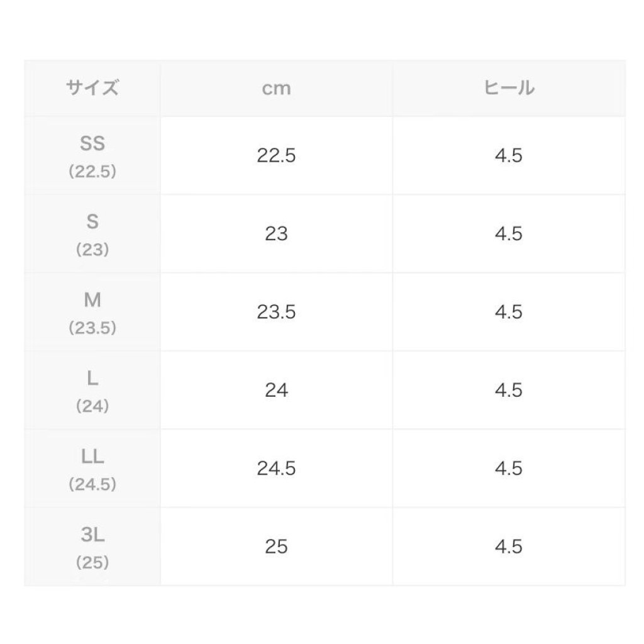The width and height of the screenshot is (644, 644).
Task: Select the 3L (25) size cell
Action: (92, 547)
